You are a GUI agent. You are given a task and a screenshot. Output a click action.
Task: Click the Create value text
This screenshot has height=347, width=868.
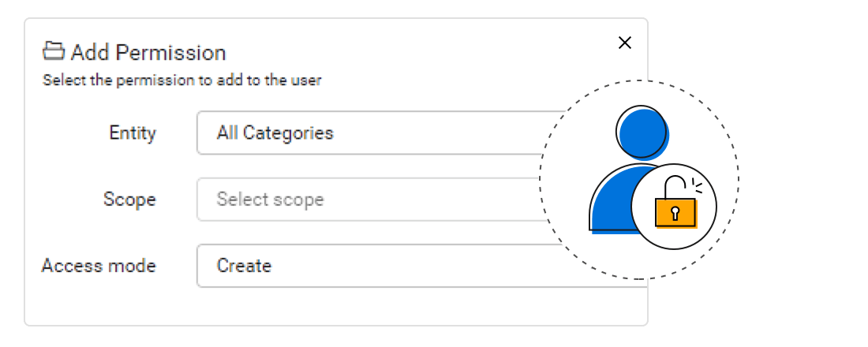244,266
